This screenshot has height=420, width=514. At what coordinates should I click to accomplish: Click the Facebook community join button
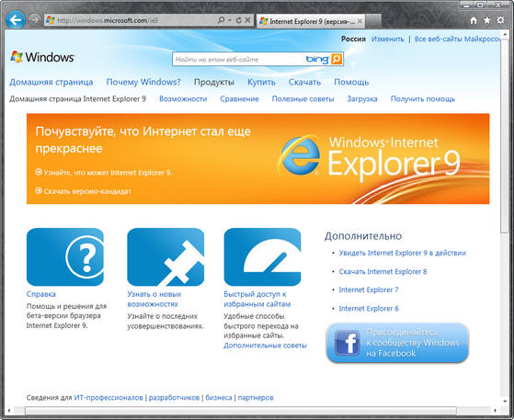[x=397, y=343]
